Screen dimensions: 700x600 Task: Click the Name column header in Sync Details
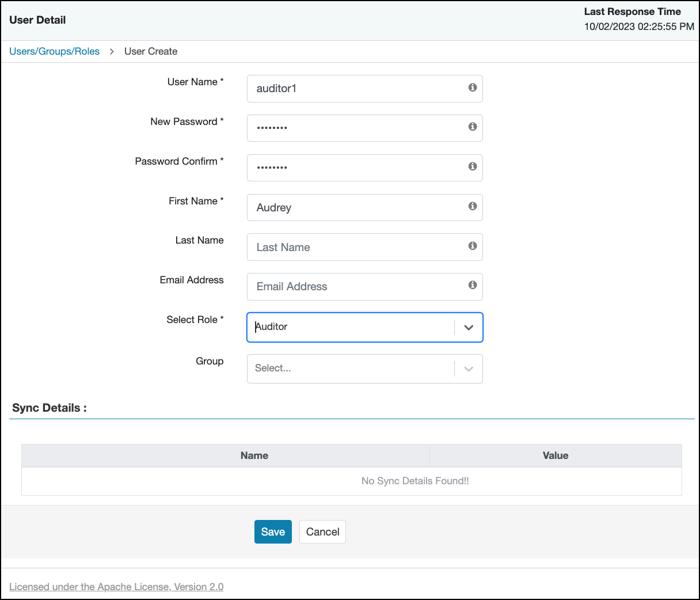point(254,455)
